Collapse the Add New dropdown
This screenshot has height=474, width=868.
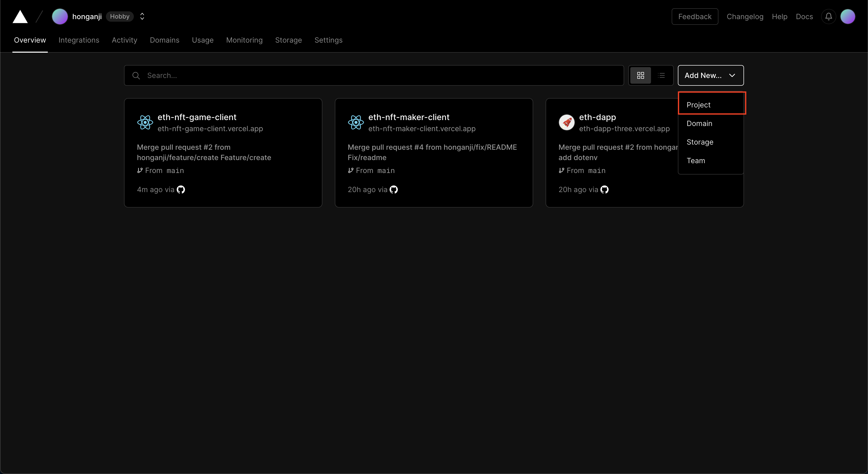point(711,75)
